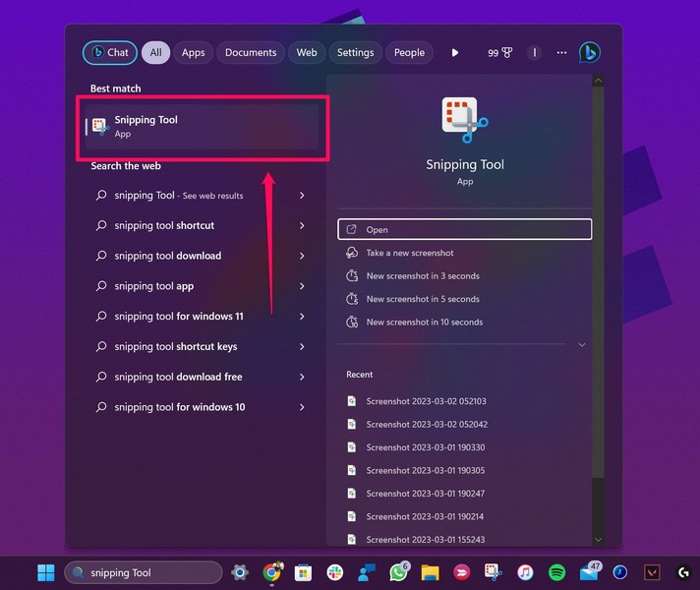Open Screenshot 2023-03-01 155243
This screenshot has width=700, height=590.
click(465, 539)
